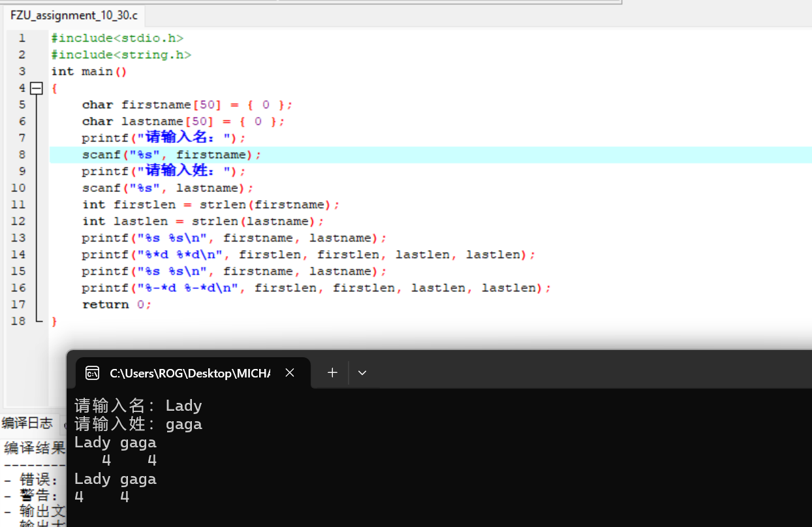The height and width of the screenshot is (527, 812).
Task: Open the terminal profile dropdown chevron
Action: click(x=362, y=372)
